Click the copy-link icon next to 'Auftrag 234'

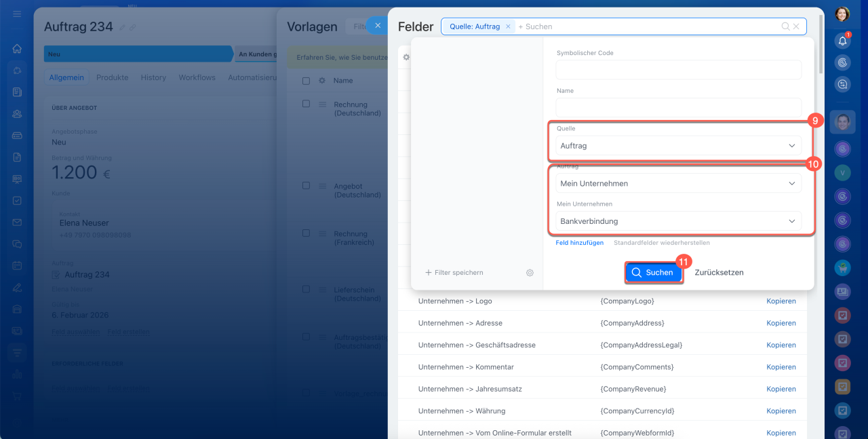(133, 27)
